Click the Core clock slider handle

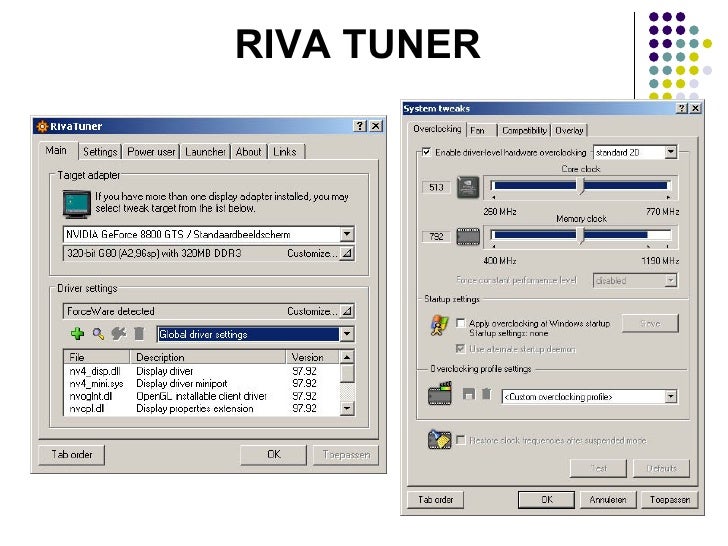click(x=580, y=186)
